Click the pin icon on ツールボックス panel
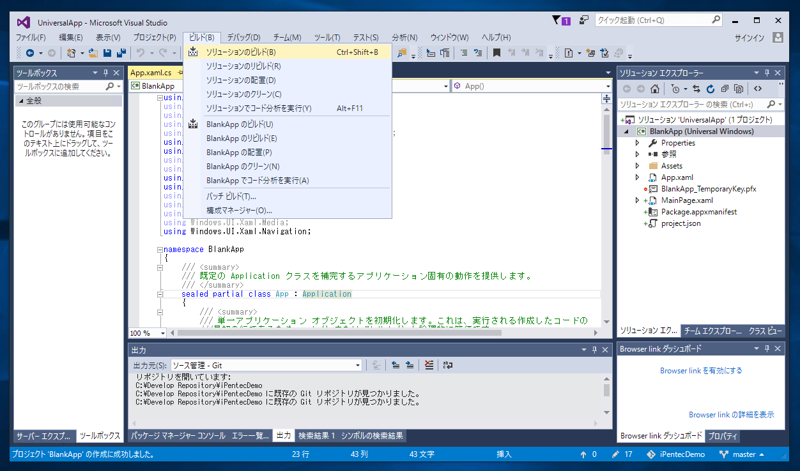Image resolution: width=800 pixels, height=471 pixels. [x=106, y=73]
